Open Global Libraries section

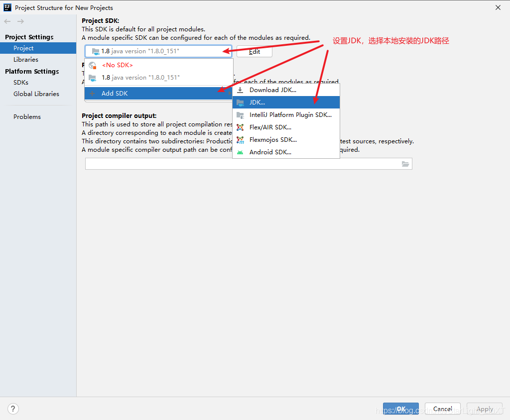tap(36, 94)
